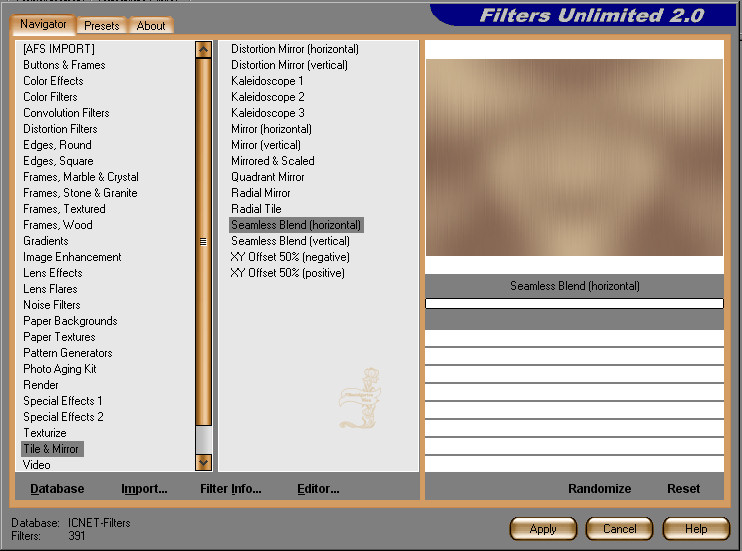742x551 pixels.
Task: Choose the Mirror (horizontal) filter
Action: coord(271,129)
